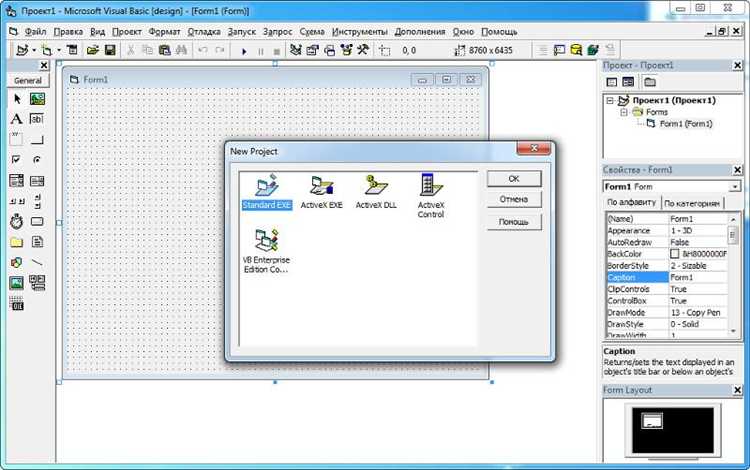The width and height of the screenshot is (750, 470).
Task: Select the Shape control in the toolbox
Action: point(17,262)
